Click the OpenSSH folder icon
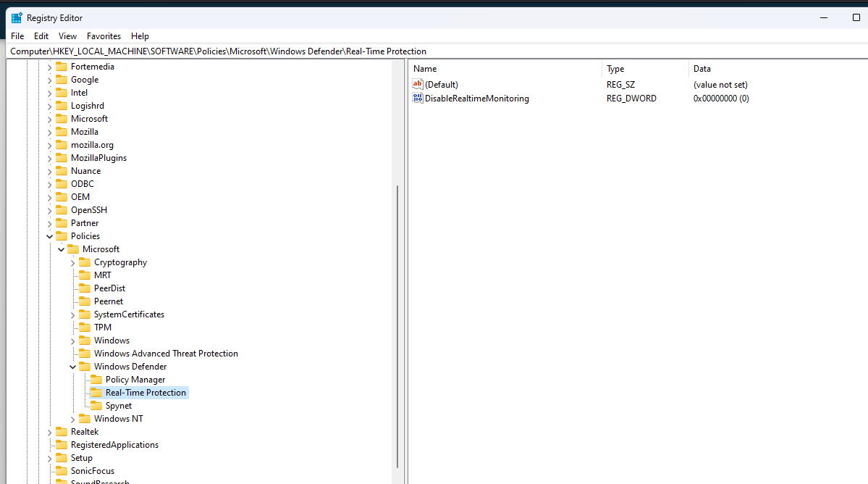The image size is (868, 484). pos(62,209)
